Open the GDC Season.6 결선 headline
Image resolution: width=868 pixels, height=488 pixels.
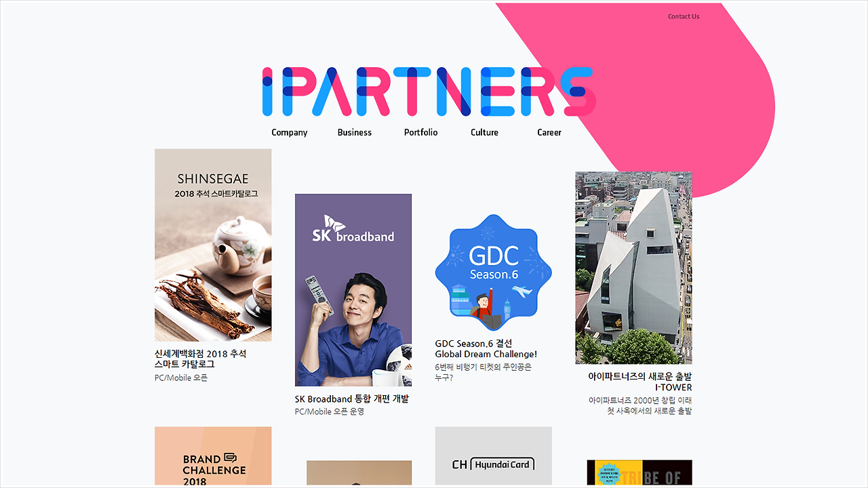coord(486,348)
